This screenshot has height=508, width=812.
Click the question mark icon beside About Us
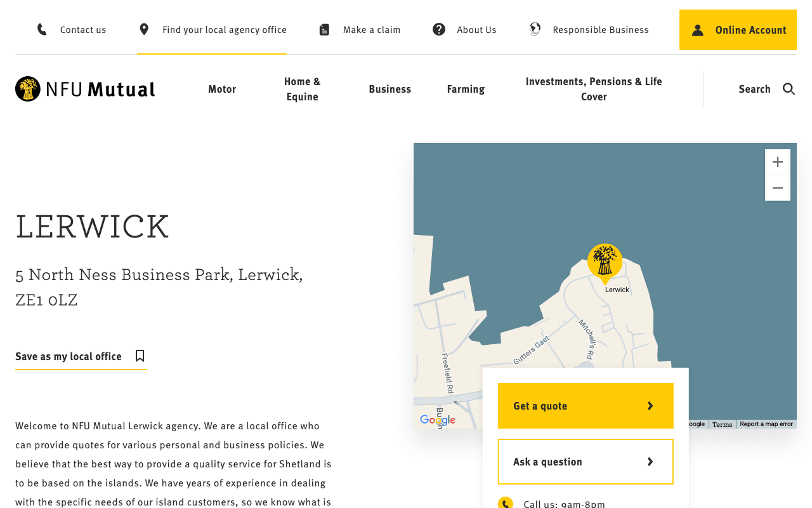coord(439,29)
